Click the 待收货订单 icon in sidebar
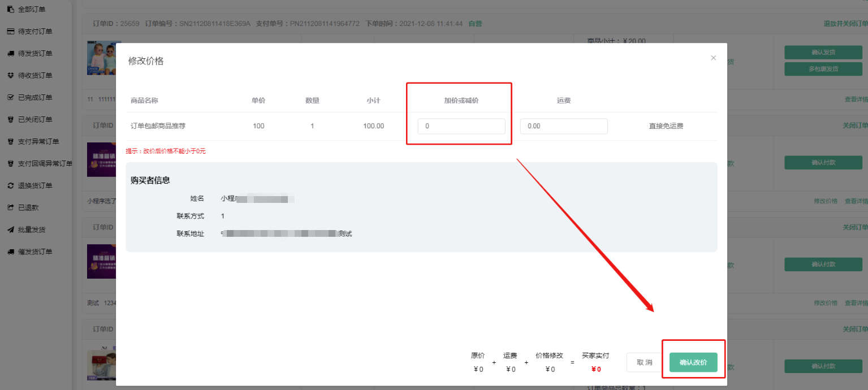Screen dimensions: 868x390 point(10,76)
